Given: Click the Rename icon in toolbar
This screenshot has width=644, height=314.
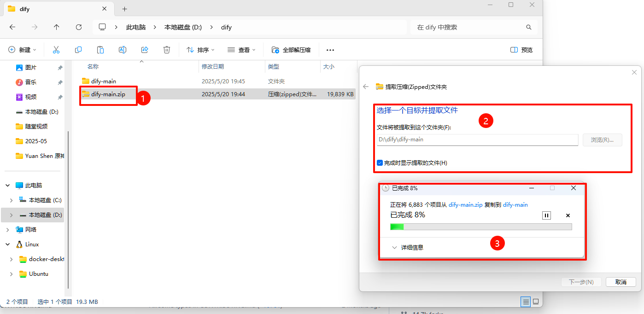Looking at the screenshot, I should (x=123, y=50).
